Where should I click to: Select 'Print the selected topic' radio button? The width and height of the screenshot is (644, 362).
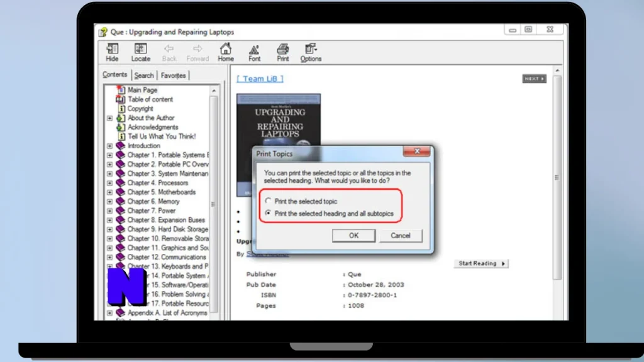(268, 201)
